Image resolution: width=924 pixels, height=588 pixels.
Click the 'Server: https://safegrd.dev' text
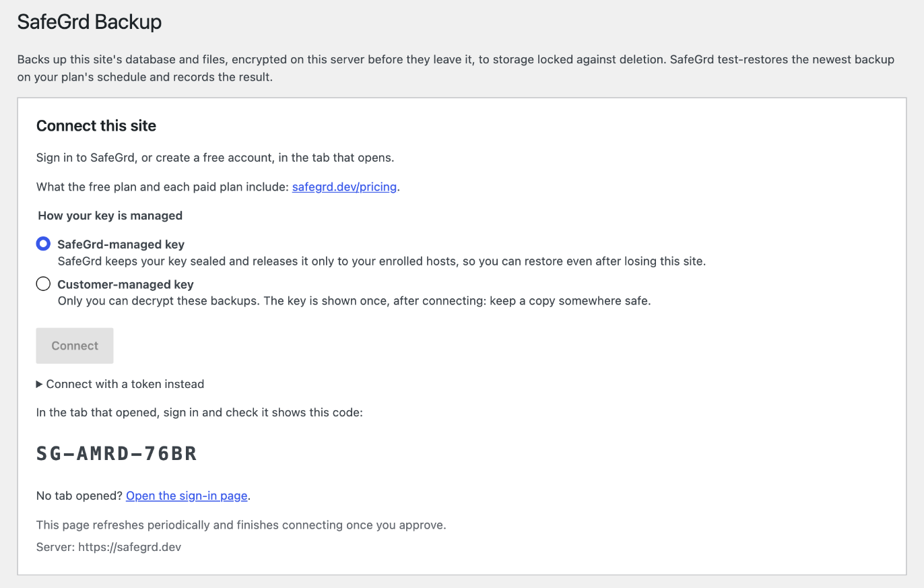pyautogui.click(x=108, y=547)
